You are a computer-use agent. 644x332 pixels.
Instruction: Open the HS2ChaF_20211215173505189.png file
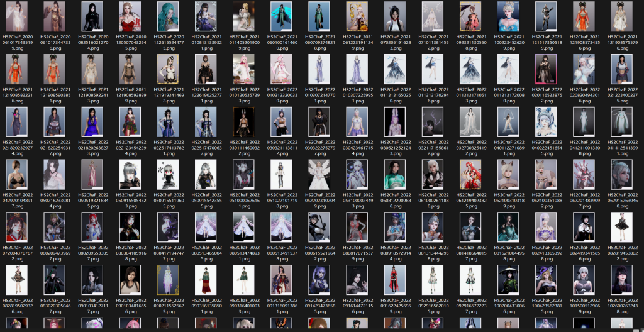(x=546, y=17)
